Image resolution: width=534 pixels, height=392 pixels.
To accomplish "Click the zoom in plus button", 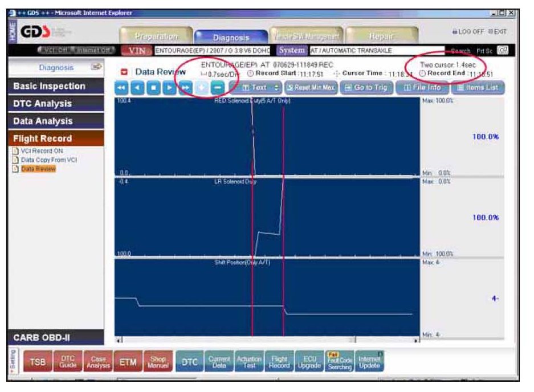I will click(x=201, y=88).
